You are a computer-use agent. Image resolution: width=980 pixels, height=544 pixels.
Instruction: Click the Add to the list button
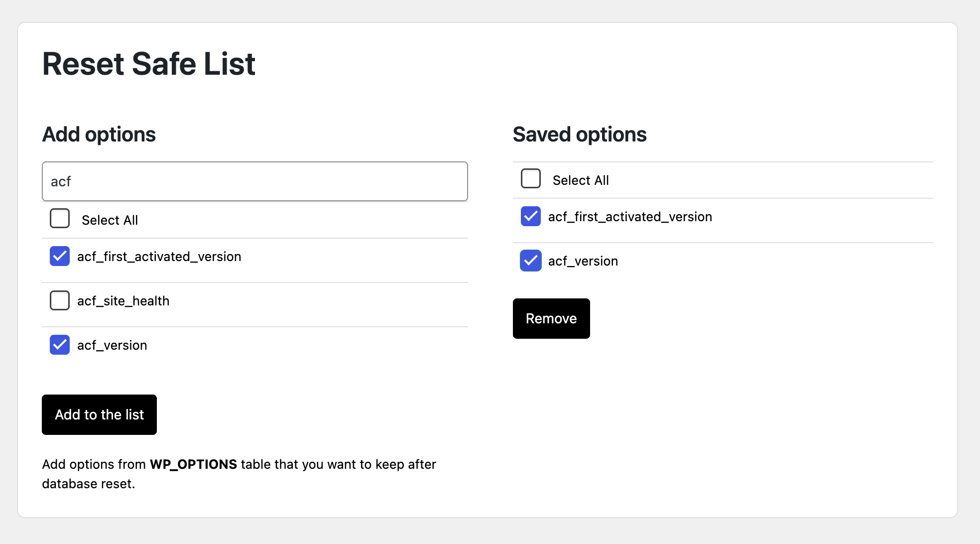[x=99, y=414]
